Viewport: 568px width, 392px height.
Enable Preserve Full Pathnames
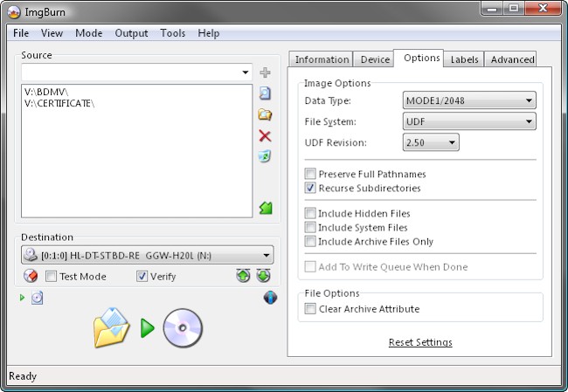click(x=310, y=174)
